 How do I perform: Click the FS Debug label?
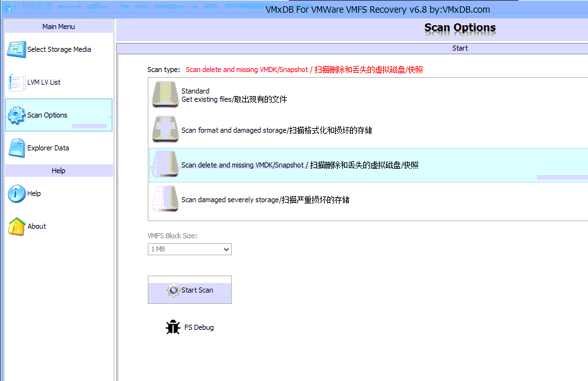click(199, 327)
